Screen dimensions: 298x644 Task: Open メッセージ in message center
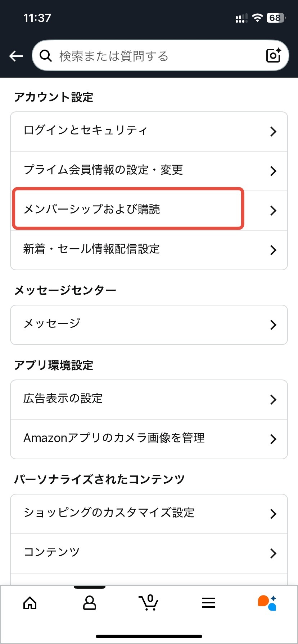coord(52,324)
